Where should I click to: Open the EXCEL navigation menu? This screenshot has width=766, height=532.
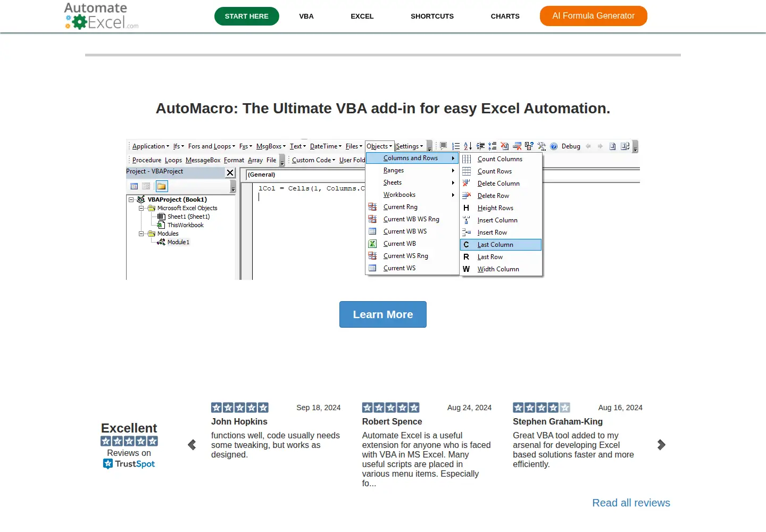[362, 16]
